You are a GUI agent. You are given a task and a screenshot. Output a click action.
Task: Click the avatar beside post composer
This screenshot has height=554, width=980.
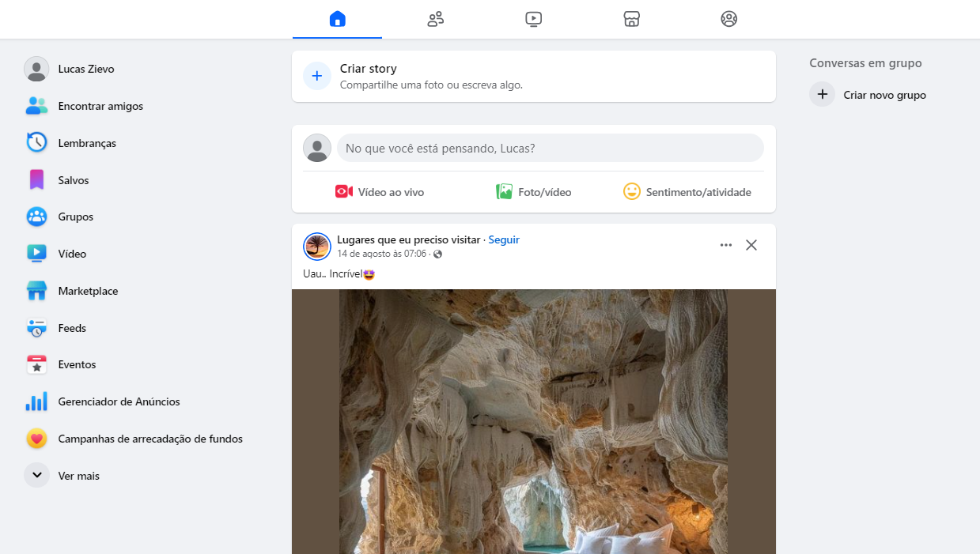(317, 148)
